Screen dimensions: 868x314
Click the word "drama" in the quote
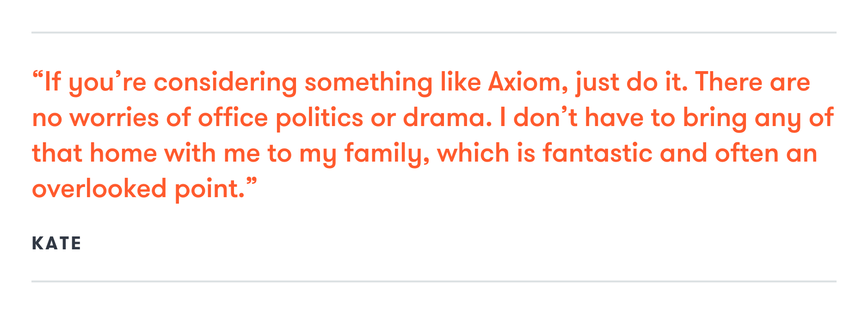[x=444, y=118]
